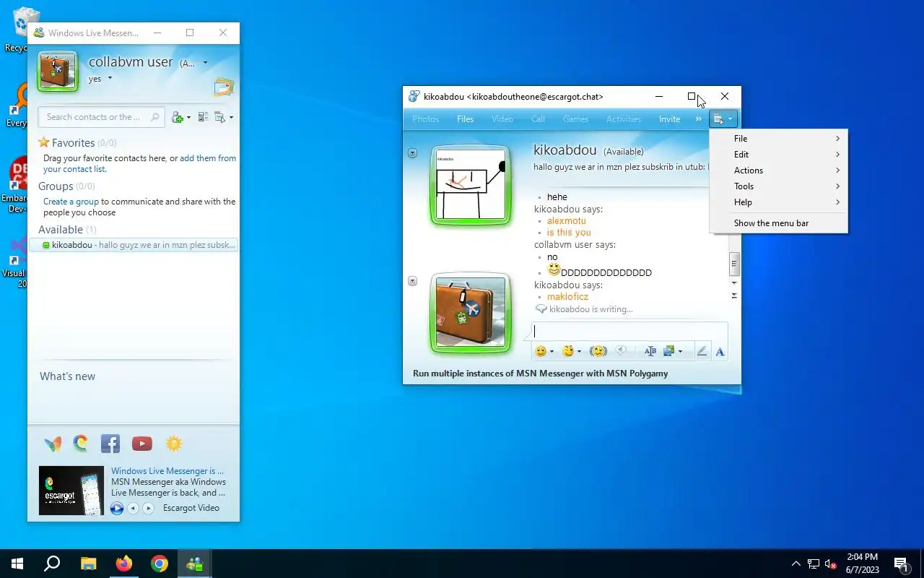This screenshot has width=924, height=578.
Task: Select kikoabdou in the contact list
Action: (134, 245)
